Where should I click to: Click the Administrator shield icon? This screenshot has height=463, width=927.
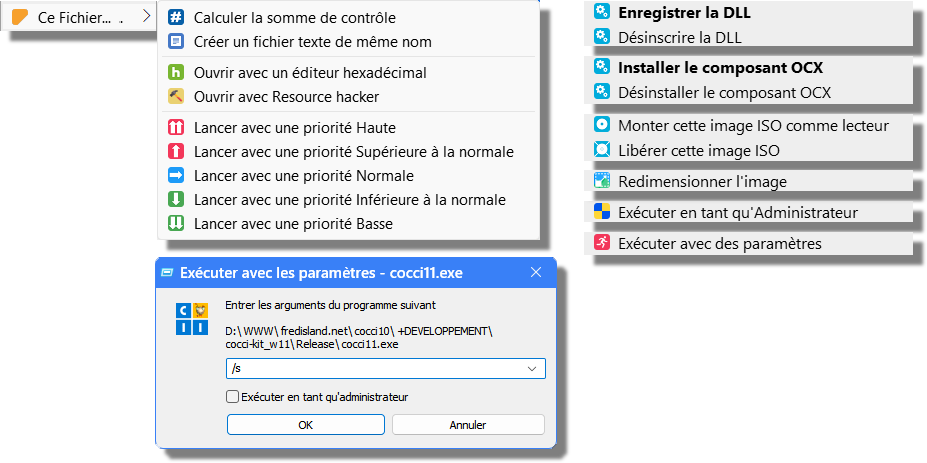coord(602,212)
